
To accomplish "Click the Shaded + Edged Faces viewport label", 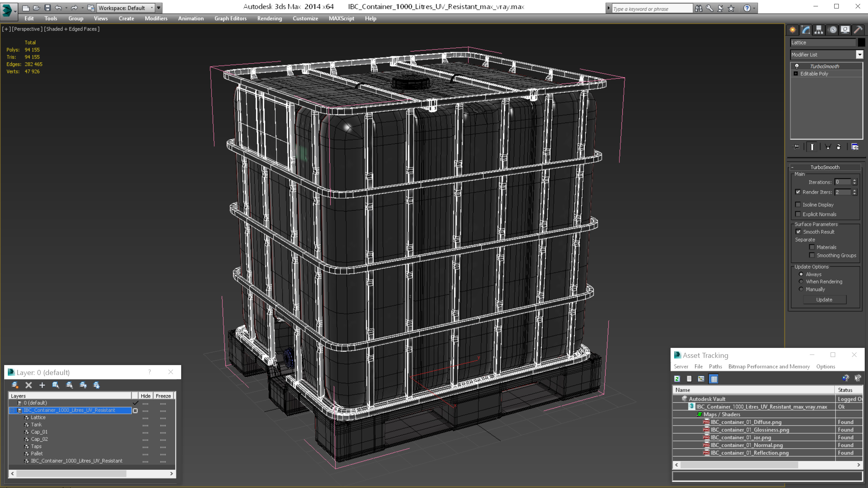I will click(72, 29).
